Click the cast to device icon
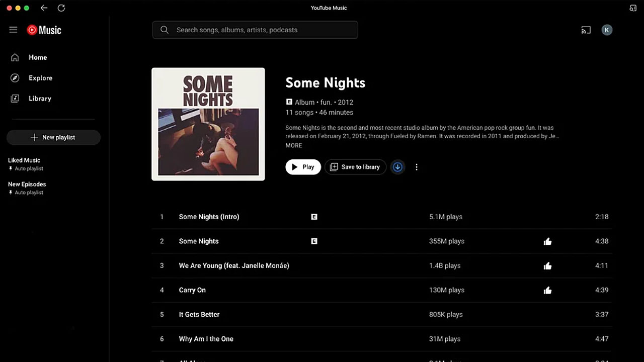 [x=586, y=30]
